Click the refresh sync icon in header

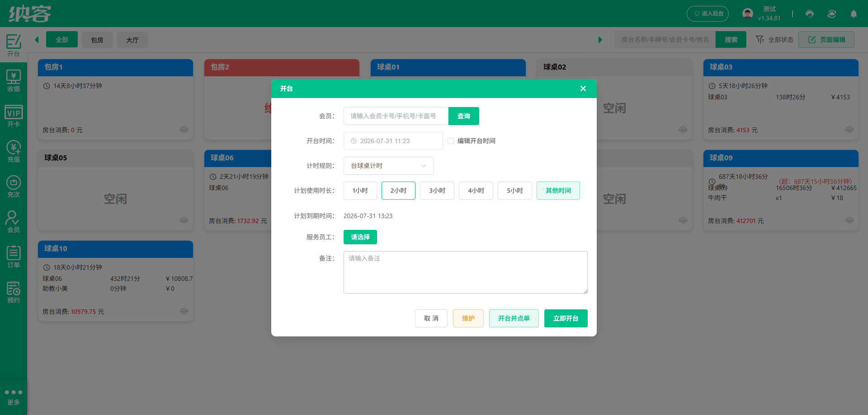(832, 14)
